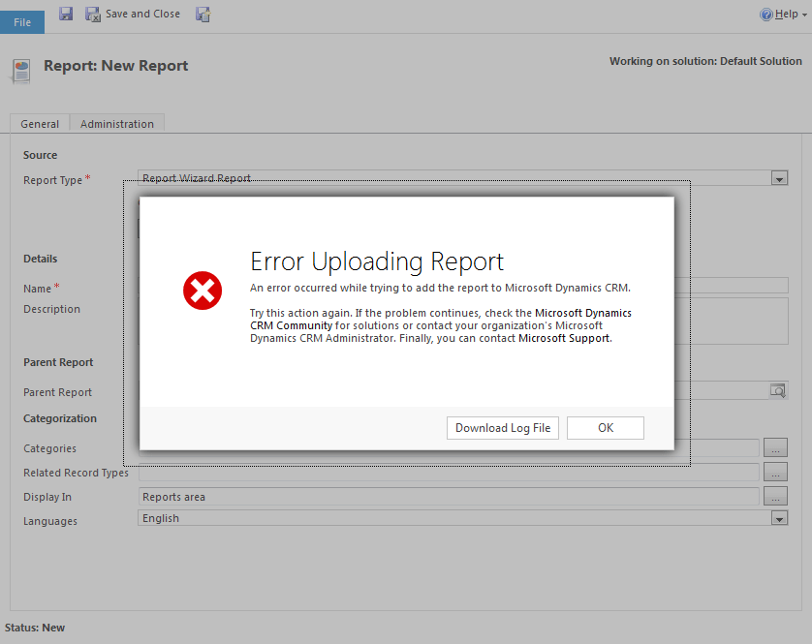Open the Categories ellipsis picker button
Screen dimensions: 812x644
775,447
